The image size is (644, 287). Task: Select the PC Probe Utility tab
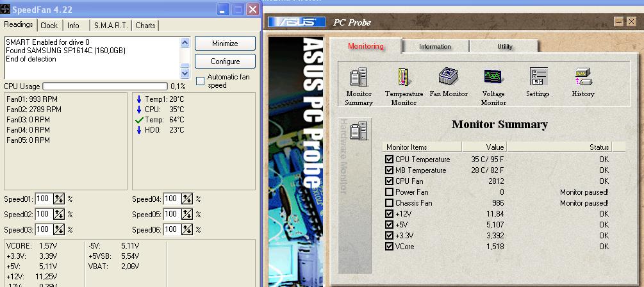click(505, 46)
